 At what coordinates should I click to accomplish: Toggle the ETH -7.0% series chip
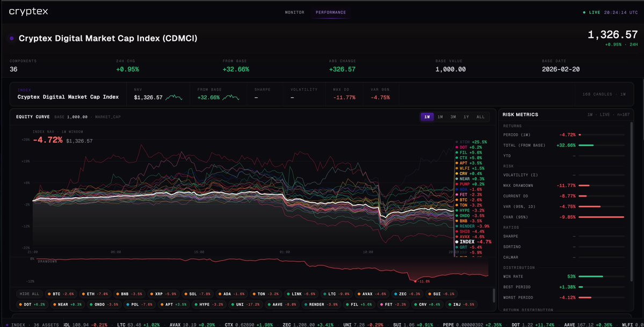(95, 294)
